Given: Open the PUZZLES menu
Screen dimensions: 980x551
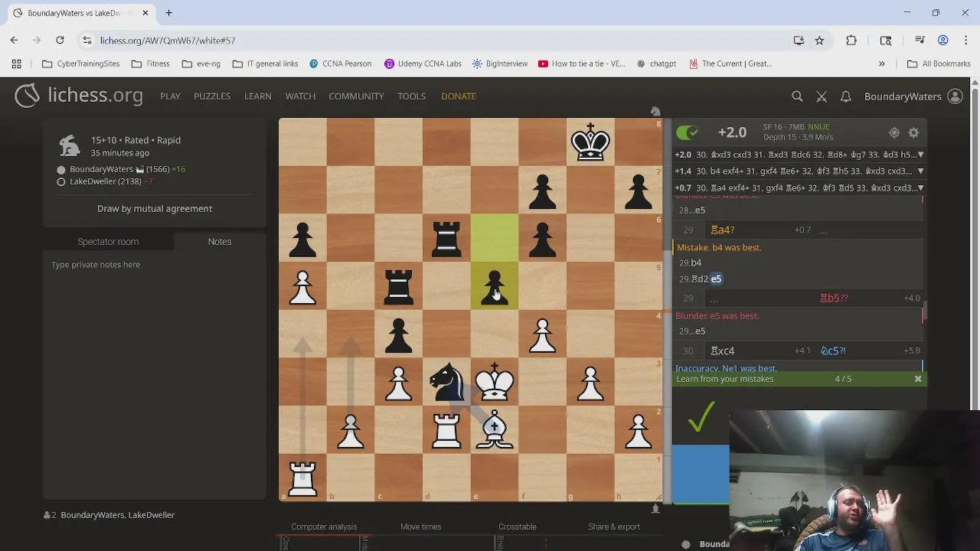Looking at the screenshot, I should pos(212,96).
